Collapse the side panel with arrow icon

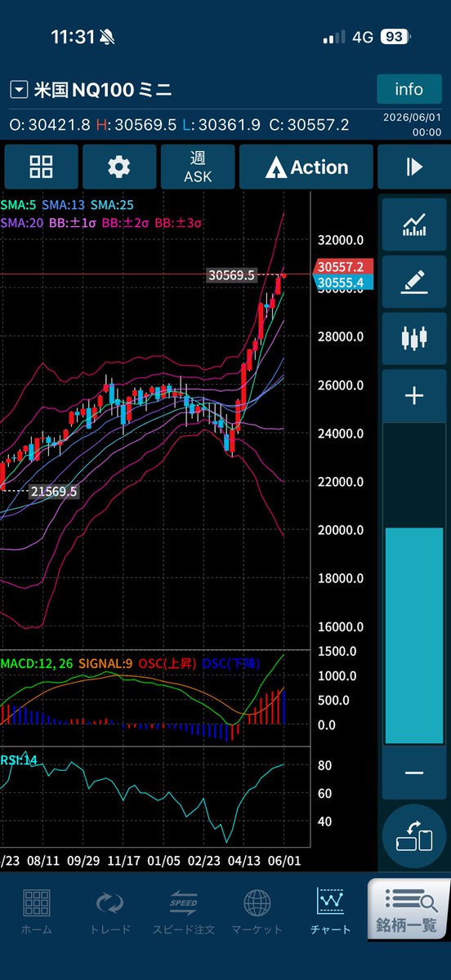tap(414, 167)
